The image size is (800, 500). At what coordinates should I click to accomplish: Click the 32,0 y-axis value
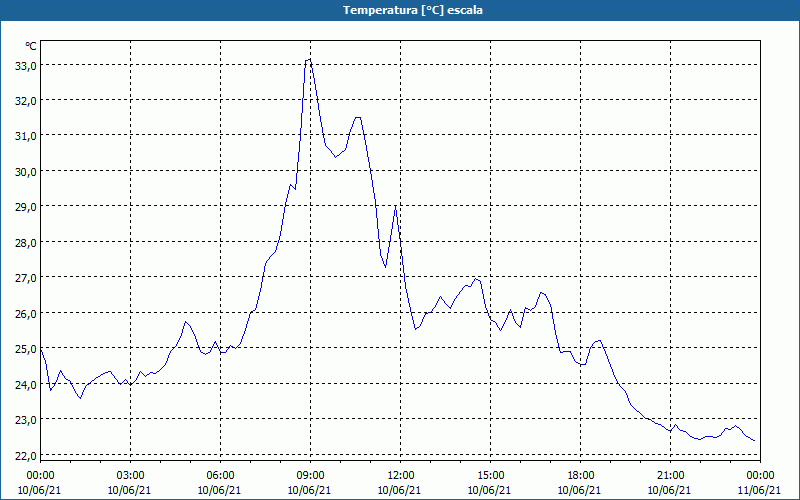27,101
